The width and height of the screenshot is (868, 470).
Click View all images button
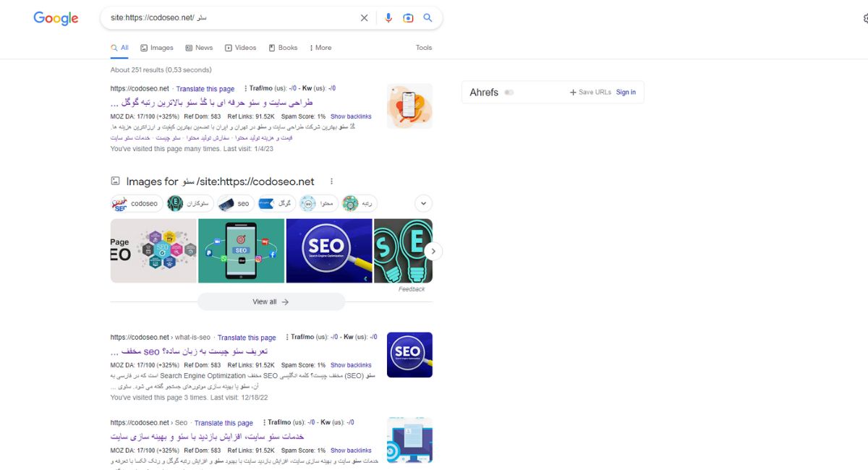[x=271, y=302]
